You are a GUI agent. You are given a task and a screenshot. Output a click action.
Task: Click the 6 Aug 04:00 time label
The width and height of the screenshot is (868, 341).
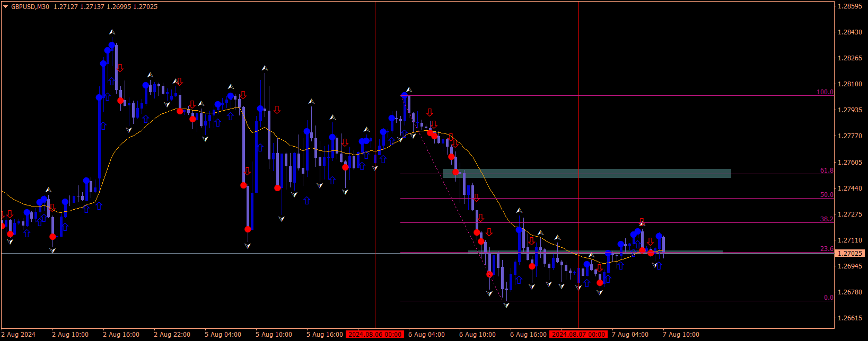426,335
